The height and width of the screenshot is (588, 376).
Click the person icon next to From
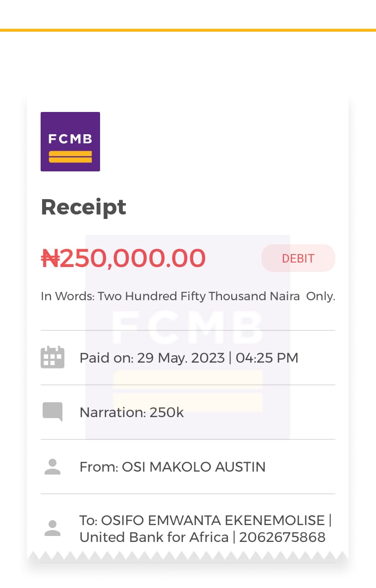pyautogui.click(x=53, y=467)
